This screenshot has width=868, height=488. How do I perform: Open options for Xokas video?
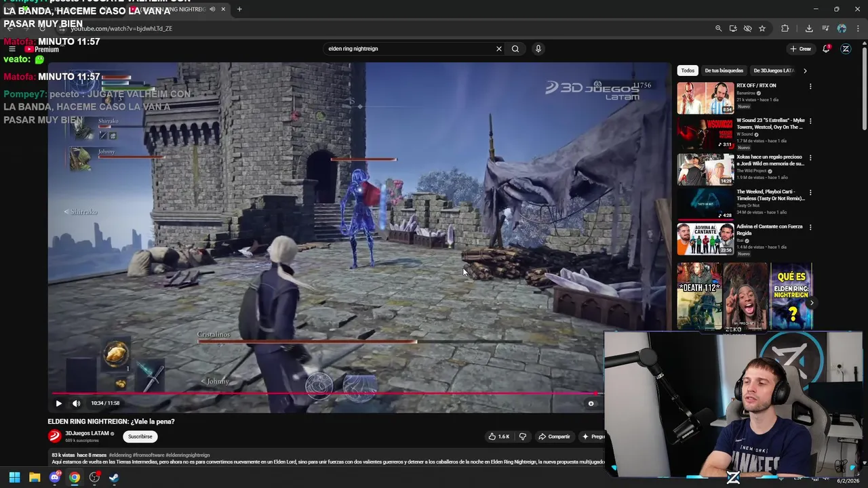(810, 158)
